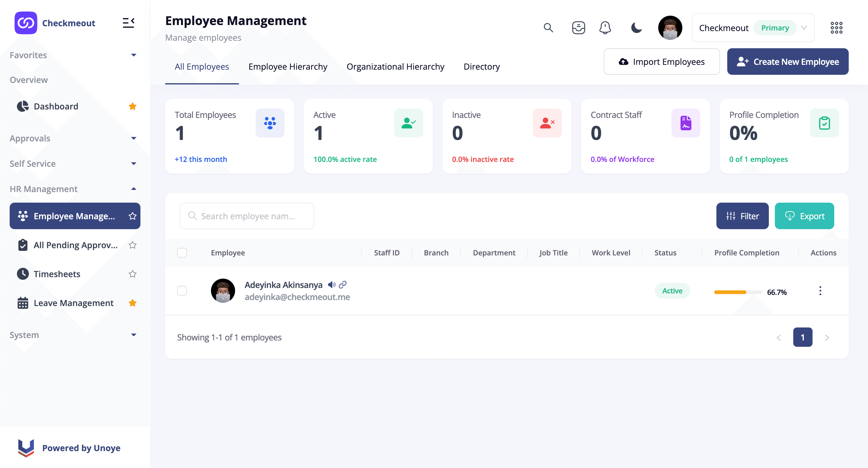
Task: Open Dashboard in sidebar
Action: click(75, 106)
